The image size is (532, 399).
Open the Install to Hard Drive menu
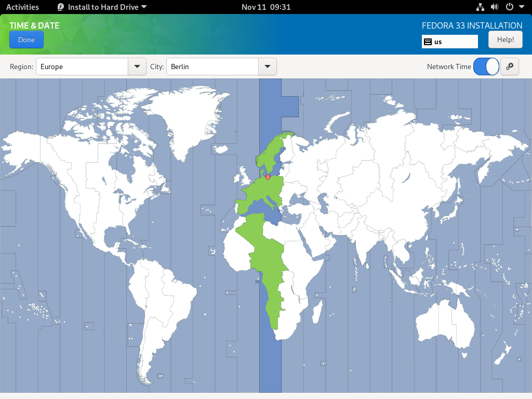(102, 7)
